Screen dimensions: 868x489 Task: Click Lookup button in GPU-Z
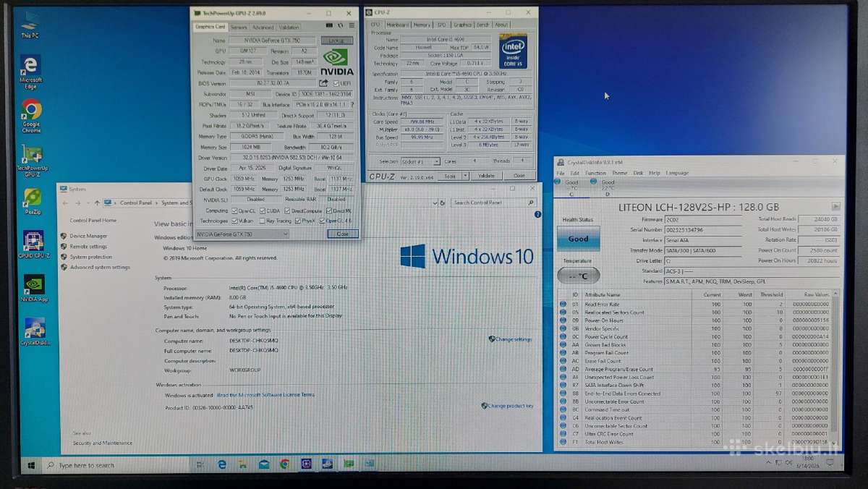[336, 41]
